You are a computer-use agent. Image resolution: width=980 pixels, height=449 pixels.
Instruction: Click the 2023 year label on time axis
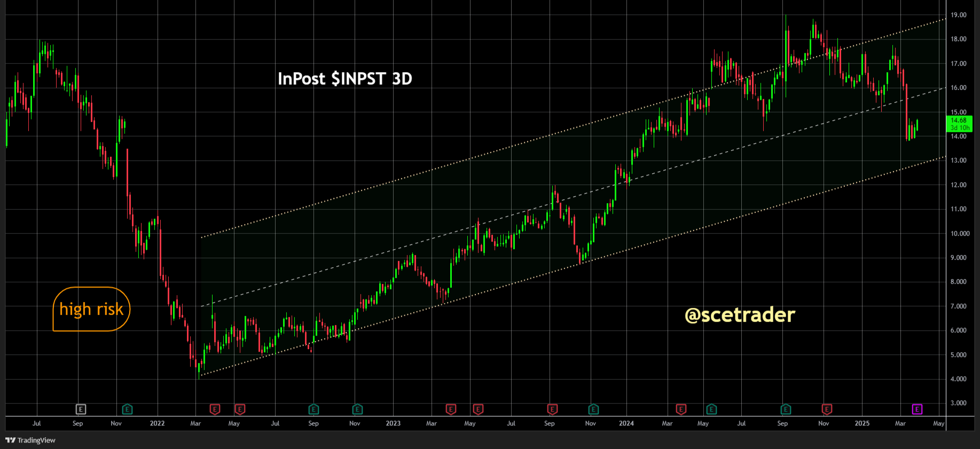(x=393, y=423)
